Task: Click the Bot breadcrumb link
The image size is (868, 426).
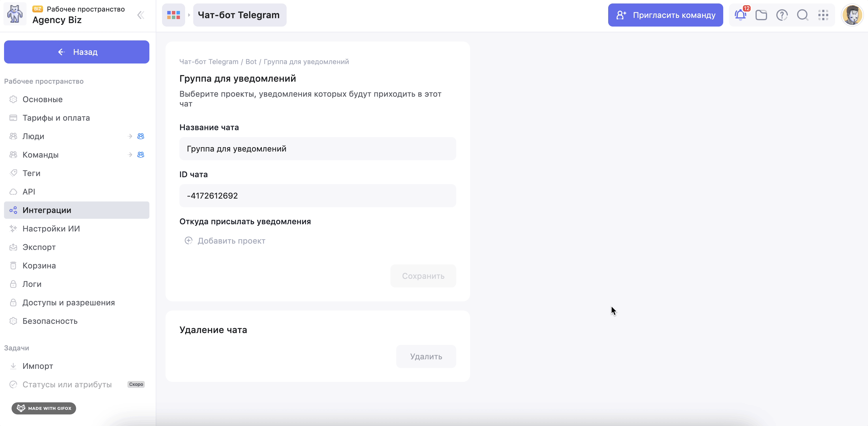Action: pos(251,62)
